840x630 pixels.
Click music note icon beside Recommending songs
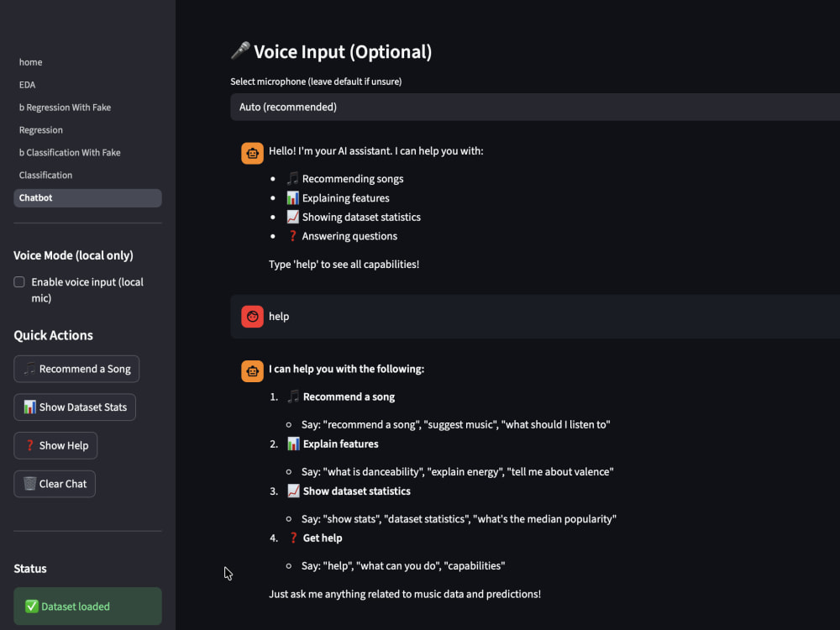tap(292, 178)
